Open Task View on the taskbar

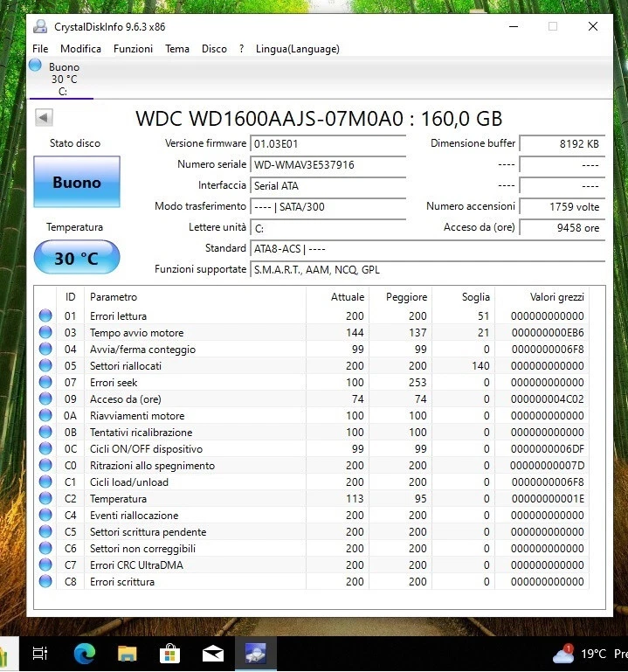tap(40, 654)
